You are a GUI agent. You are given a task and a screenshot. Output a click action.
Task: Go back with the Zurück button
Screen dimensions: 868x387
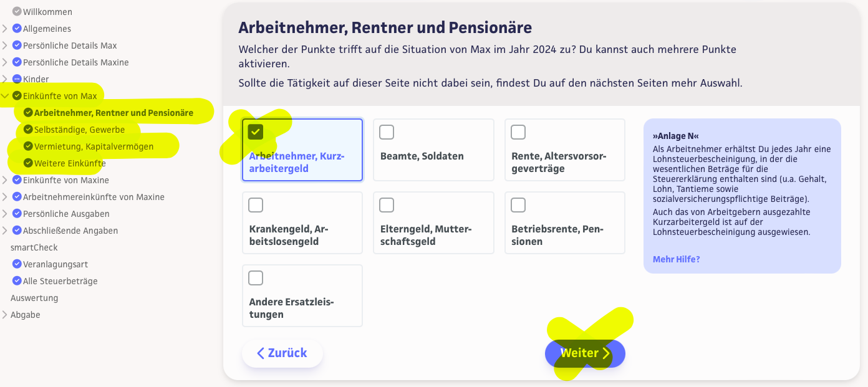pos(282,353)
